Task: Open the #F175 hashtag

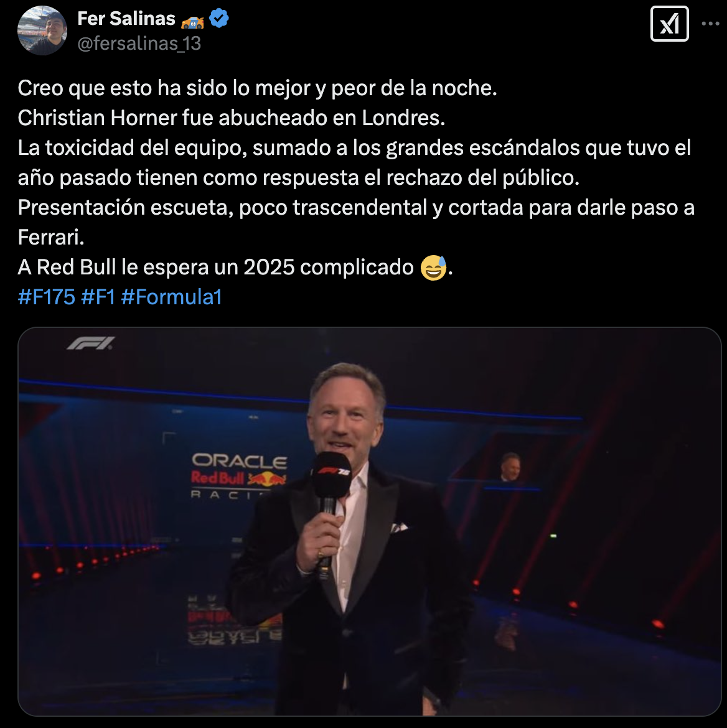Action: pos(47,297)
